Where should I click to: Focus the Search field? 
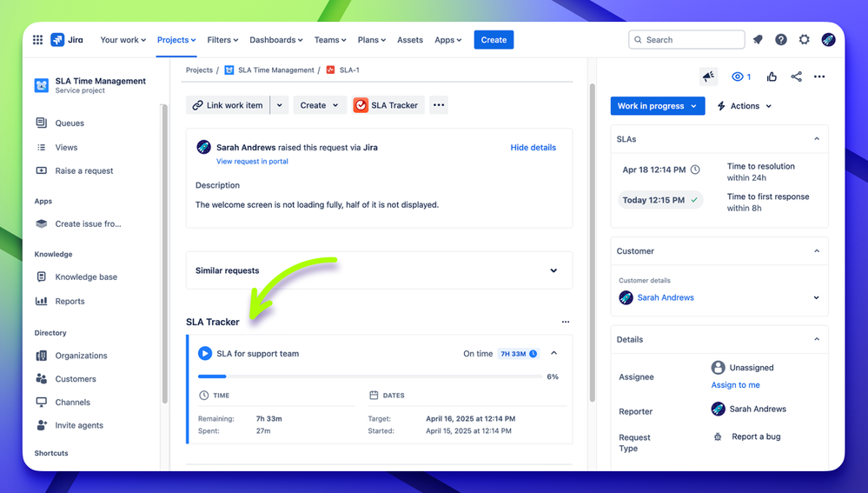pyautogui.click(x=686, y=40)
